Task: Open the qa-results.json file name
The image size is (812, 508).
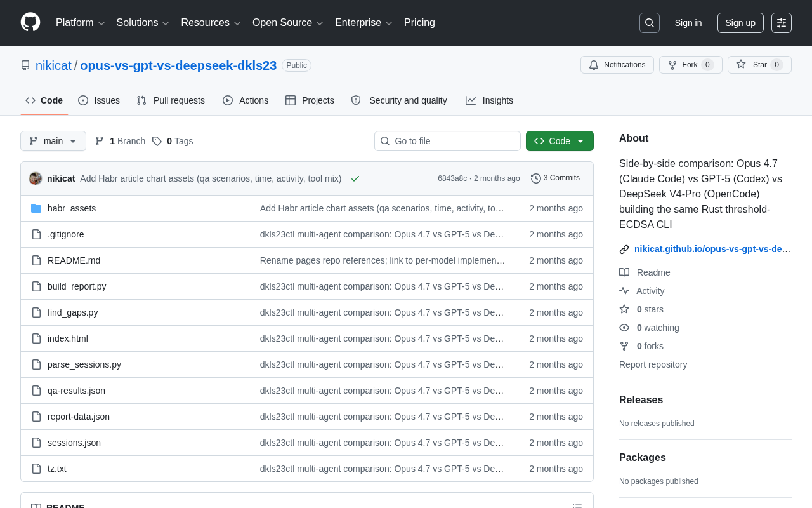Action: [76, 391]
